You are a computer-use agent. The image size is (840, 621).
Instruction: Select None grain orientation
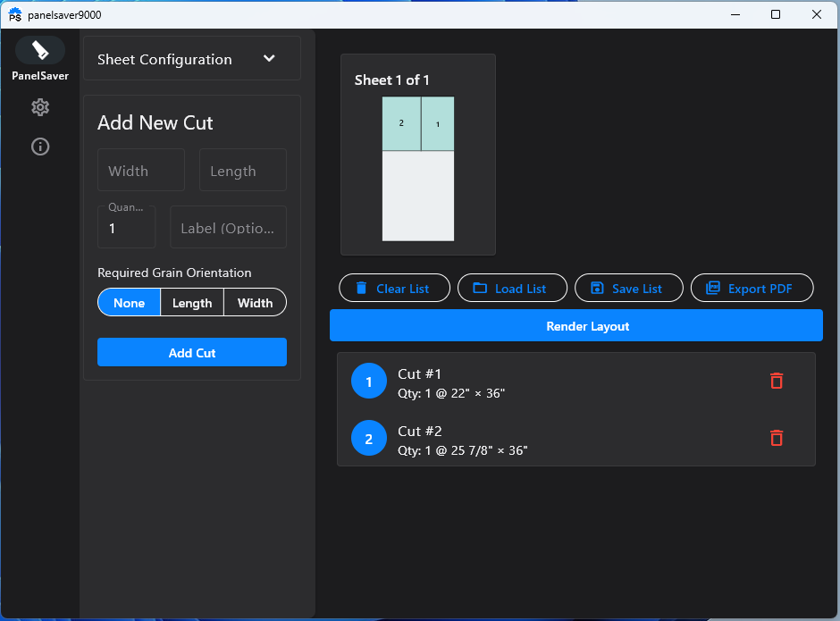129,303
